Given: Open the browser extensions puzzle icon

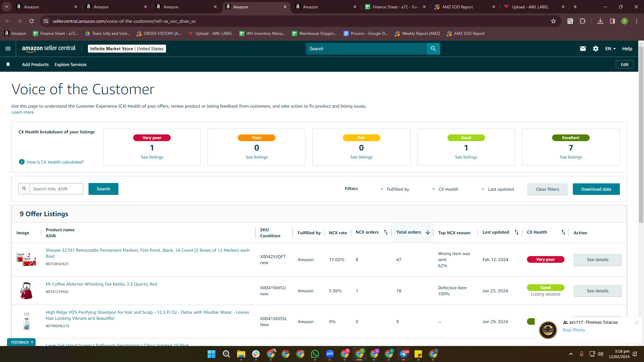Looking at the screenshot, I should (x=583, y=21).
